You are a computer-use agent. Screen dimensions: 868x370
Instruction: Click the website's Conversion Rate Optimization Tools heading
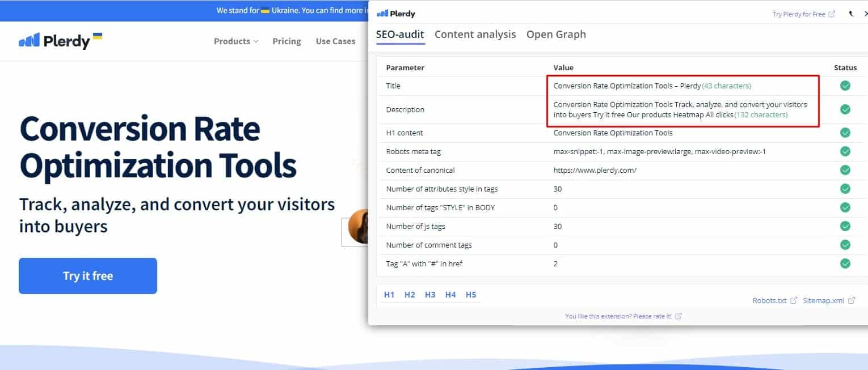point(158,147)
